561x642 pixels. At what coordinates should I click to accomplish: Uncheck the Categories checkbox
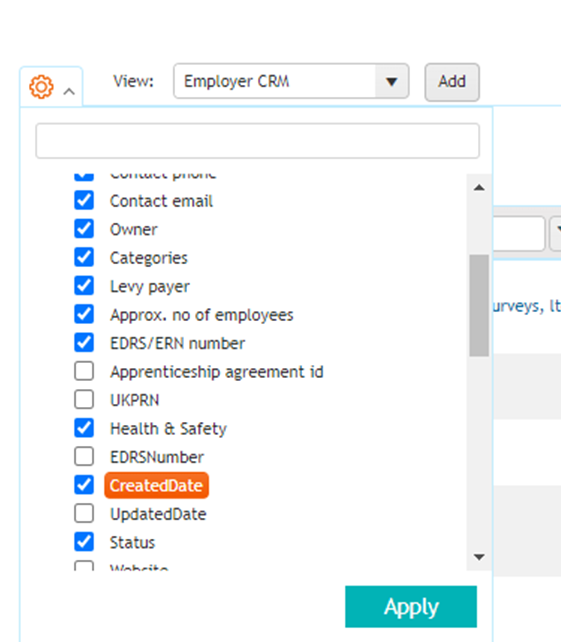[84, 257]
